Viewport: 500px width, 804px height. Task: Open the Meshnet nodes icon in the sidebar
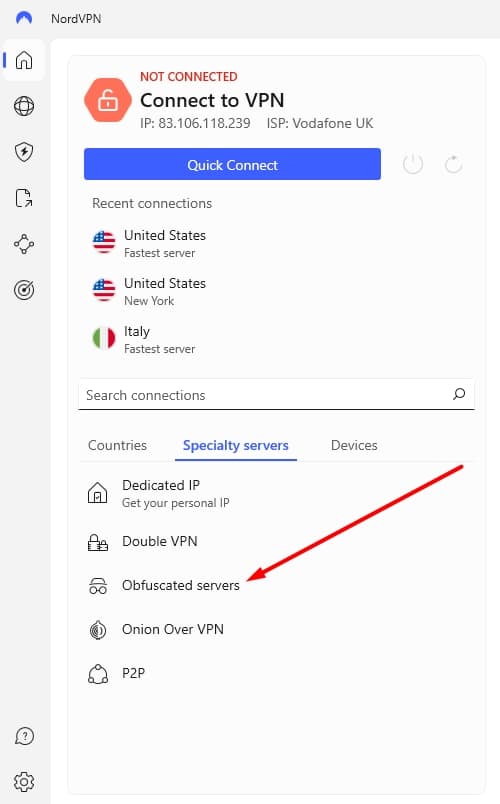tap(24, 244)
